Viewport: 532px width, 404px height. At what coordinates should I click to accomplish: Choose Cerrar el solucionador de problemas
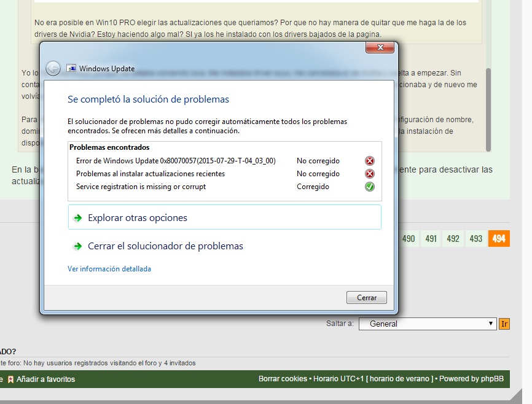tap(225, 246)
